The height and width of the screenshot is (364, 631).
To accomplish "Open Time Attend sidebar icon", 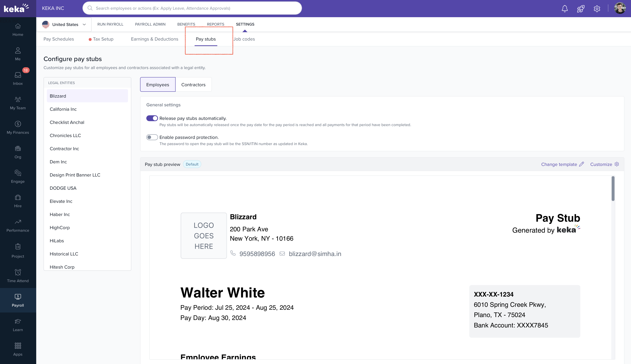I will coord(18,275).
